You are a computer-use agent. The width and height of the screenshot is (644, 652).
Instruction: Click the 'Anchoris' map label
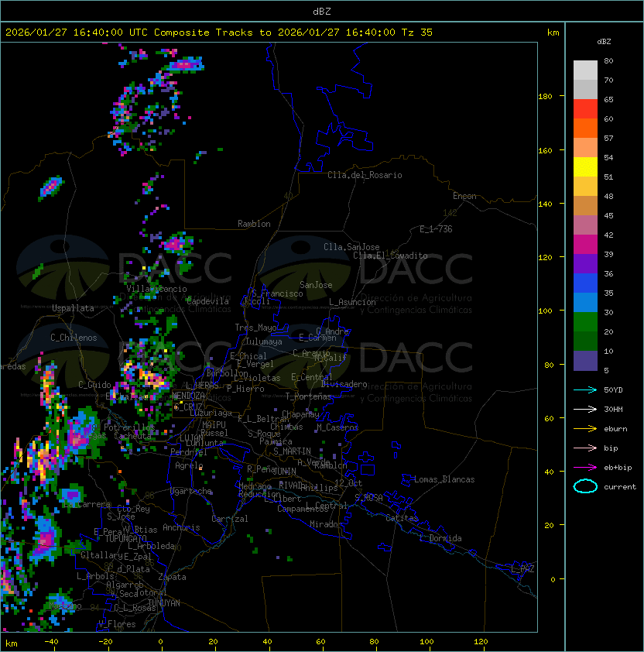click(181, 527)
